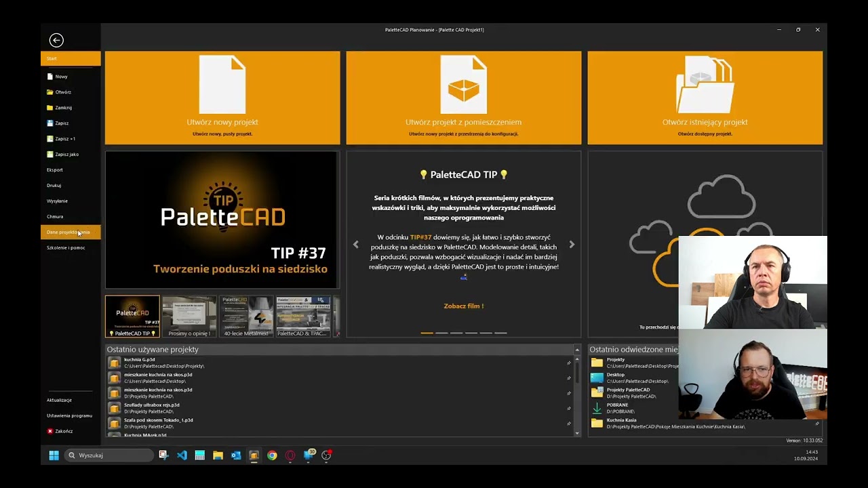Select PaletteCAD & TPAC thumbnail

pos(302,317)
